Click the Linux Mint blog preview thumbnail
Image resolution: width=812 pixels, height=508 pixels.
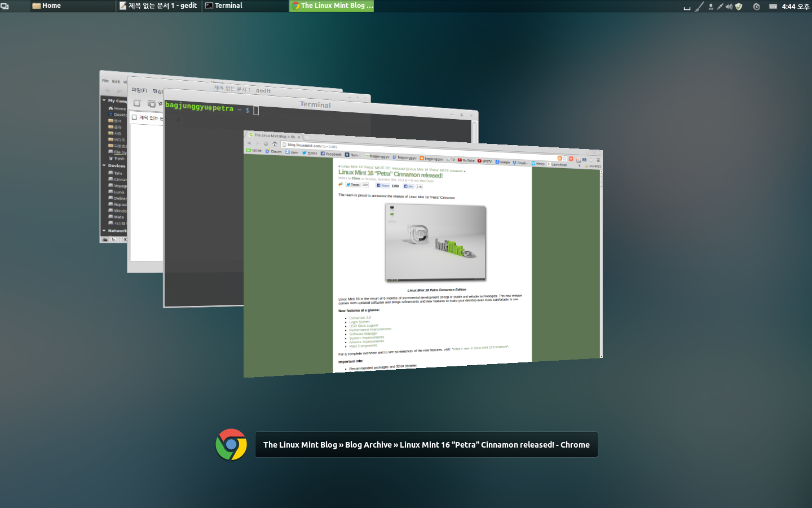coord(423,254)
